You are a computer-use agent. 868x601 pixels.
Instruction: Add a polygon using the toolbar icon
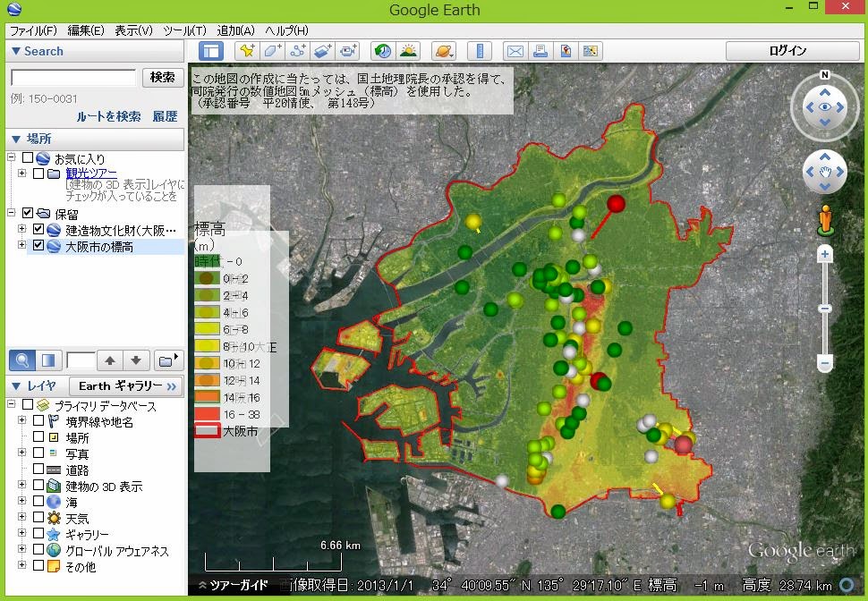pyautogui.click(x=272, y=51)
